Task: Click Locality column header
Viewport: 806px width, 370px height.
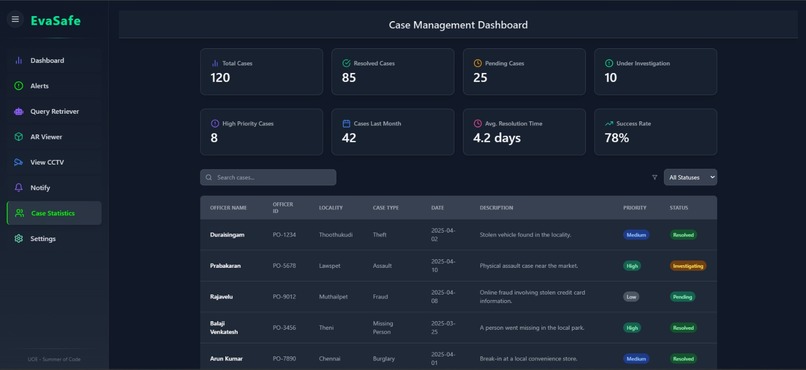Action: [331, 208]
